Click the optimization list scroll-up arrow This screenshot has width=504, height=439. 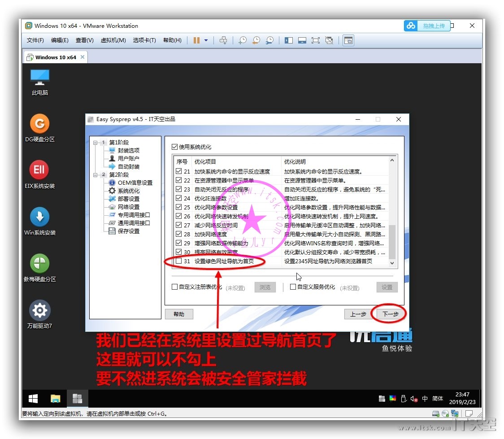coord(392,160)
